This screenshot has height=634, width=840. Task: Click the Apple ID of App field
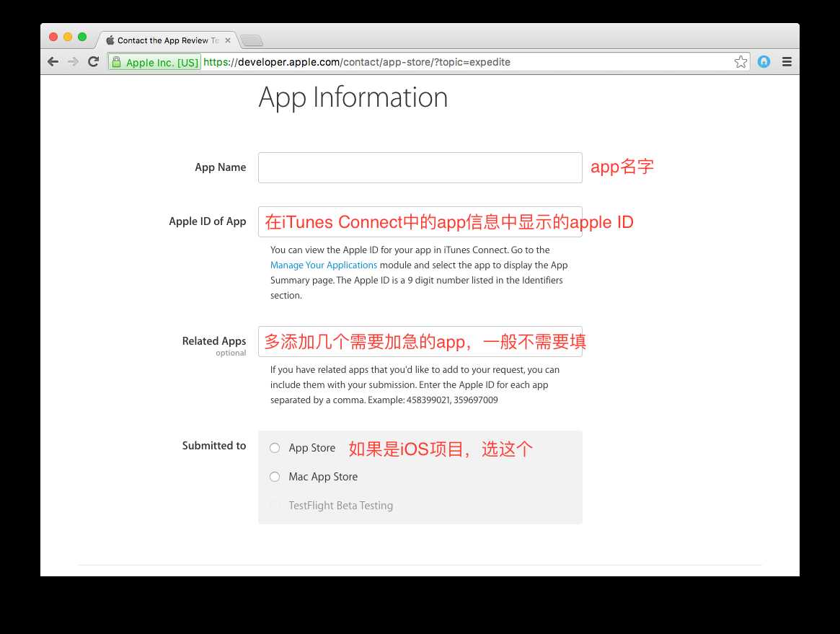pyautogui.click(x=420, y=222)
